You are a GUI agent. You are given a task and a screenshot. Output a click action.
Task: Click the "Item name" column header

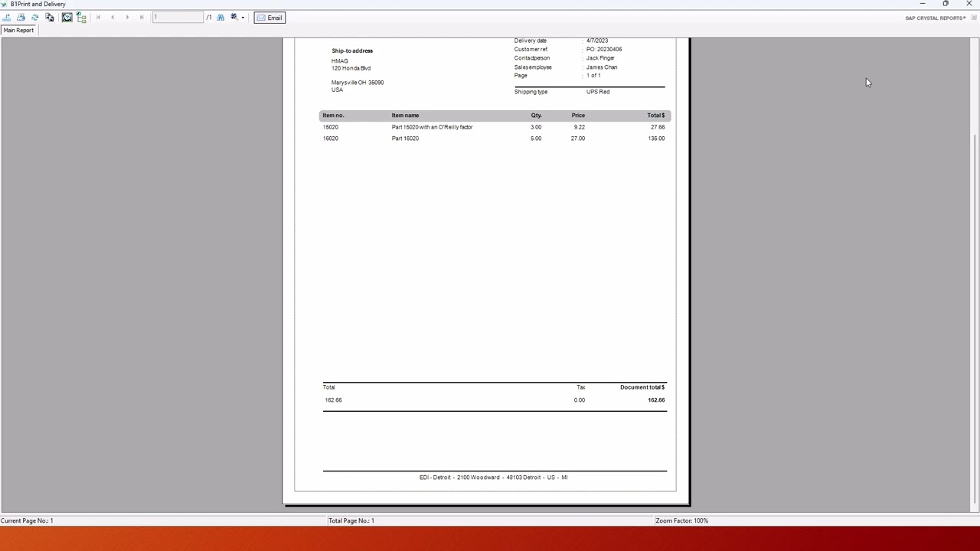point(405,116)
